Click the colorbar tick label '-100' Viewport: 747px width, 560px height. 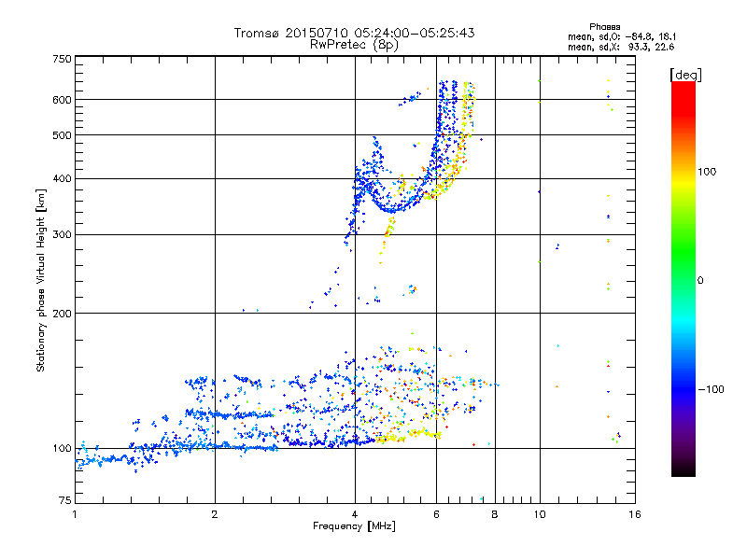[711, 389]
